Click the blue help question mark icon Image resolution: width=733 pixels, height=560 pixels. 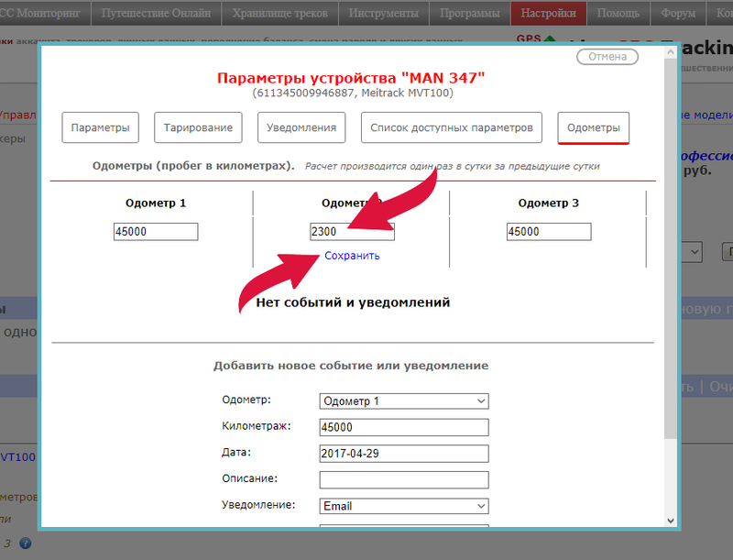[26, 543]
